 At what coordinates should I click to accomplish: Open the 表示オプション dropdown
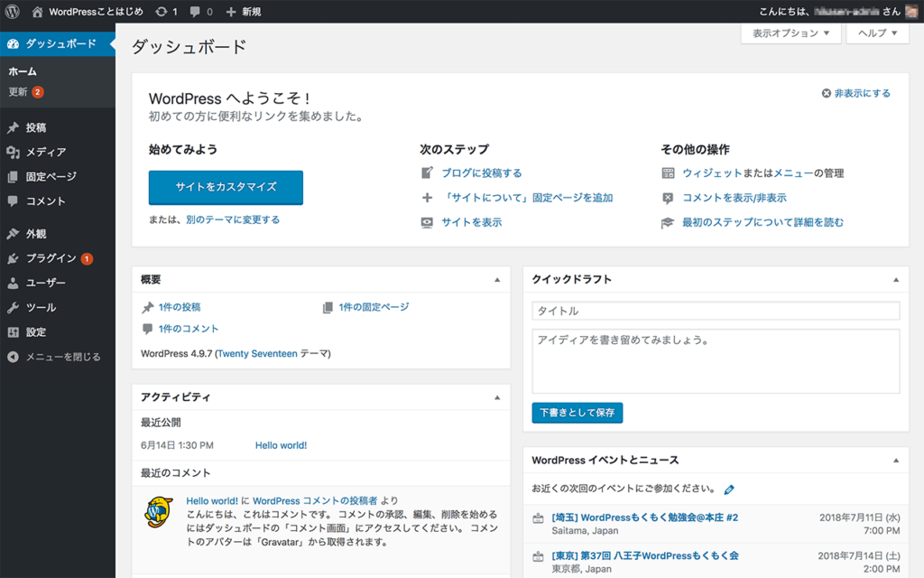[x=790, y=33]
